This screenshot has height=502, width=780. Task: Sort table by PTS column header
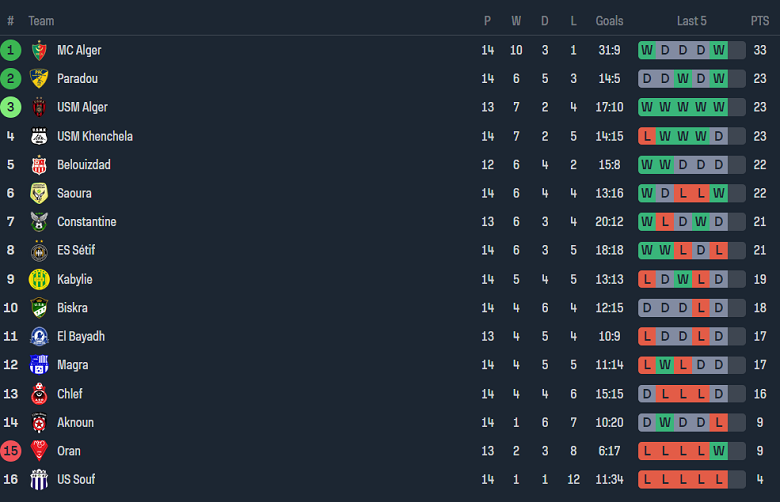[760, 21]
